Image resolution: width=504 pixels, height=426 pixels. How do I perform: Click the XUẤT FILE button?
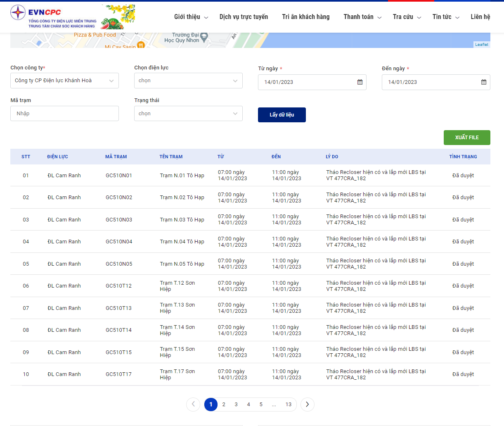click(467, 138)
